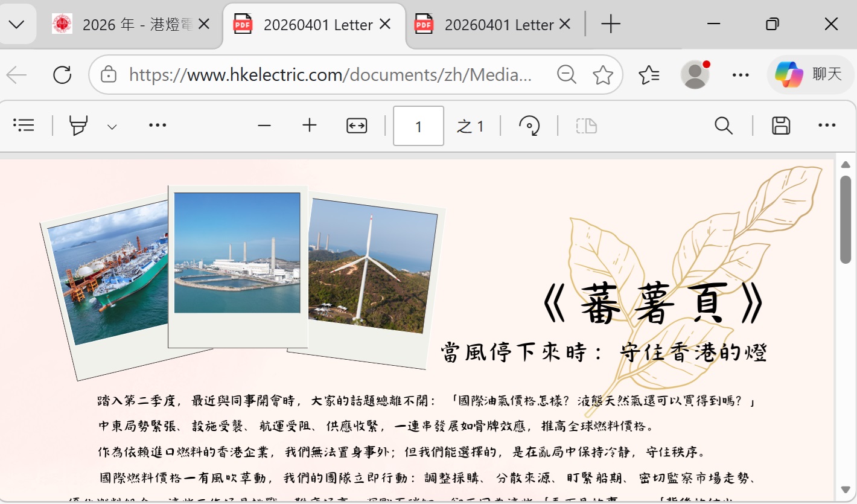Viewport: 857px width, 504px height.
Task: Save the PDF with the floppy disk icon
Action: (781, 126)
